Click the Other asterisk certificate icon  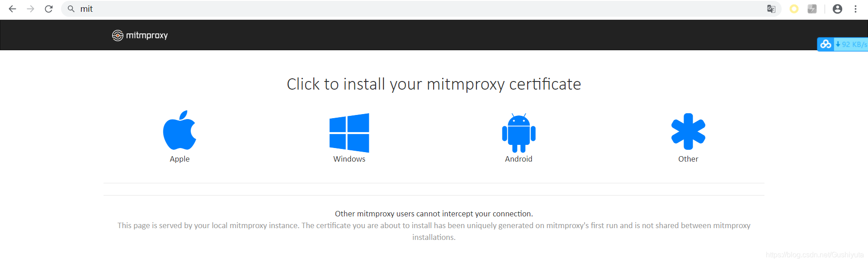coord(688,131)
